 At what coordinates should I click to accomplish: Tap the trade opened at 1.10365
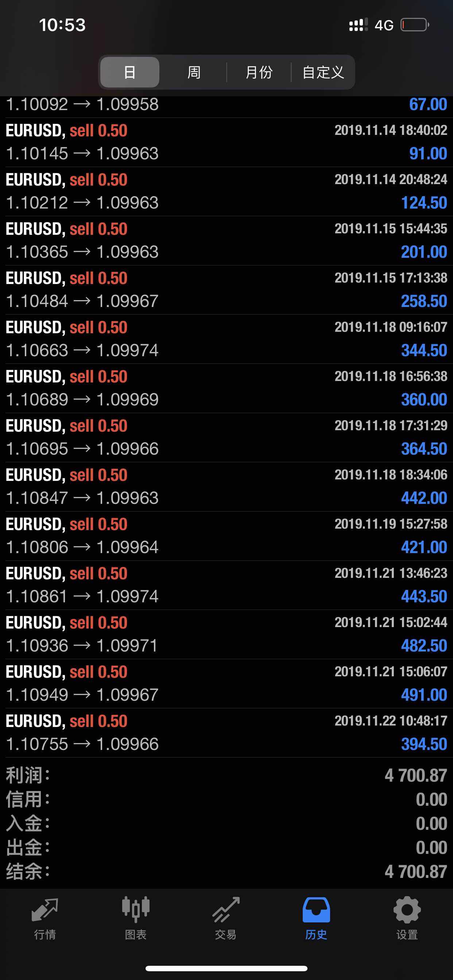coord(226,240)
